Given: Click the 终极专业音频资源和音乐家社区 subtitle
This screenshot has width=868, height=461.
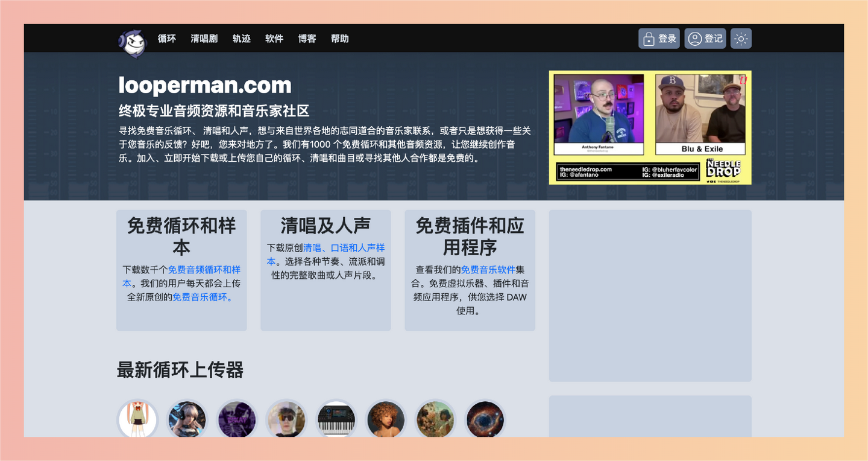Looking at the screenshot, I should click(214, 111).
